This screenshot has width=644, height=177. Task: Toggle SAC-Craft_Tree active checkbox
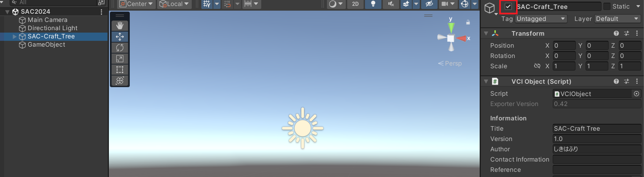point(508,7)
